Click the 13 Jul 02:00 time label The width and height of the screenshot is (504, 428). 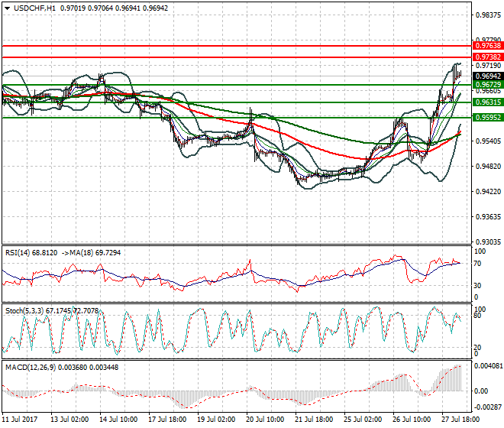pyautogui.click(x=69, y=420)
